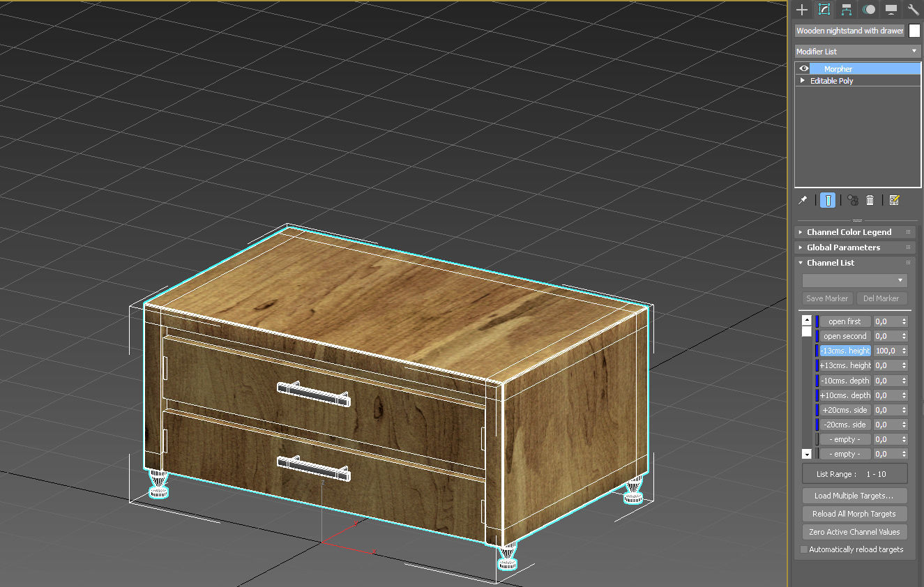Click Reload All Morph Targets button

[854, 514]
